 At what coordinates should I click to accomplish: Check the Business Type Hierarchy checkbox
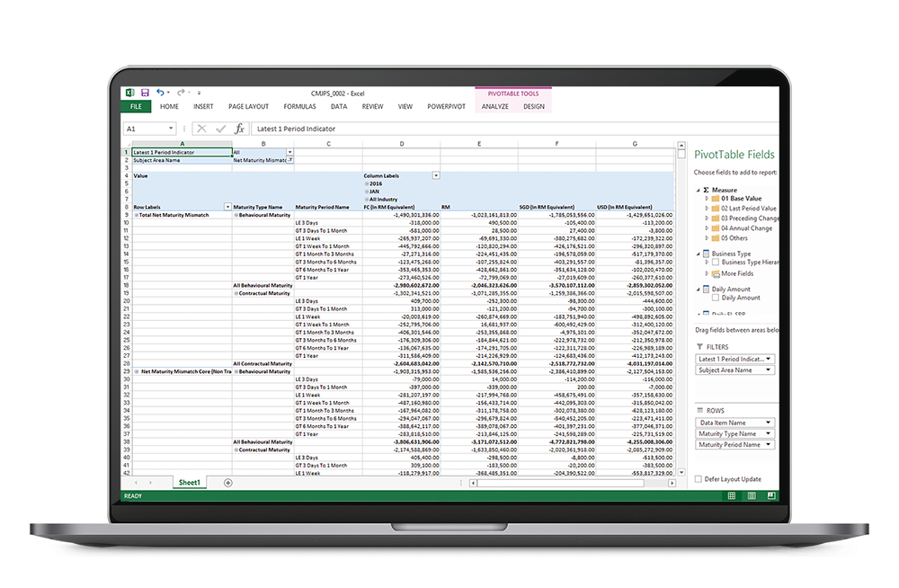pos(714,260)
